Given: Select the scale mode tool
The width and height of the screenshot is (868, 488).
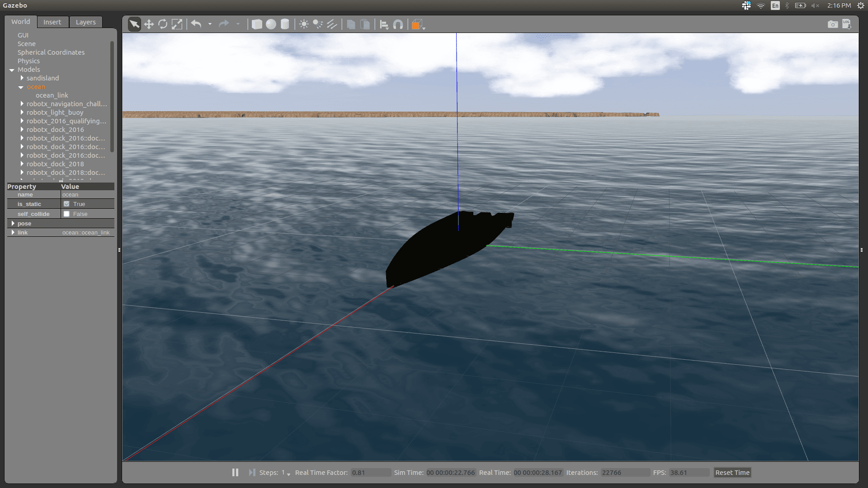Looking at the screenshot, I should pos(177,24).
